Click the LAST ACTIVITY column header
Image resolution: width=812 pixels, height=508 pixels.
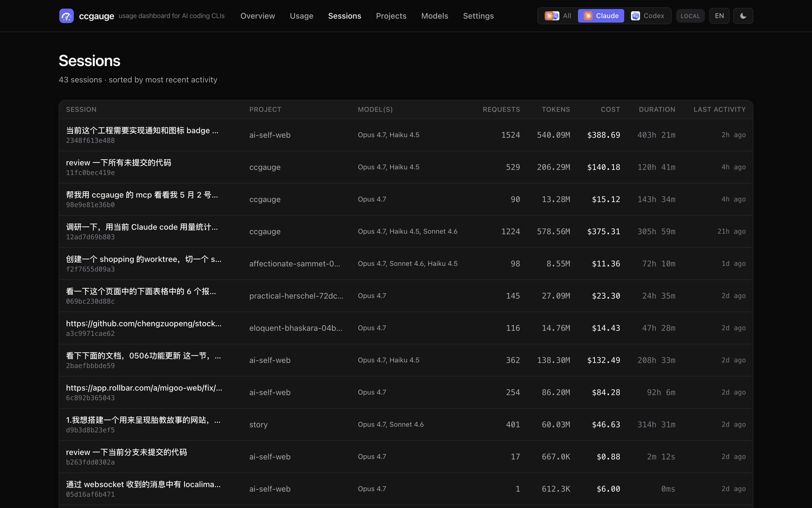[x=720, y=110]
